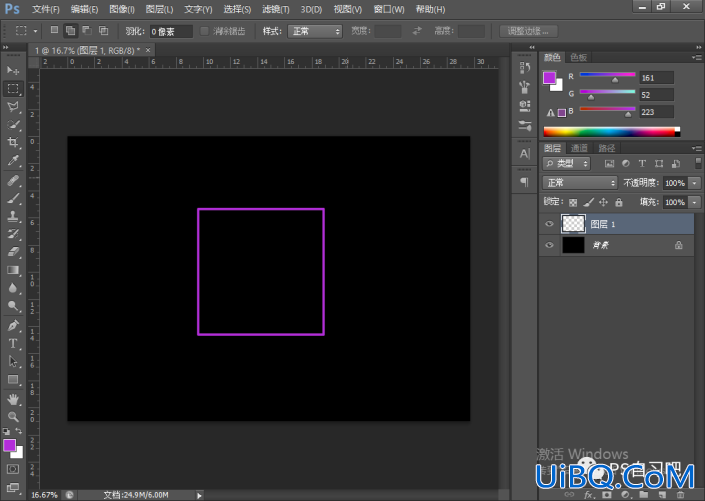Open the 窗口(W) menu
This screenshot has width=705, height=501.
click(389, 9)
